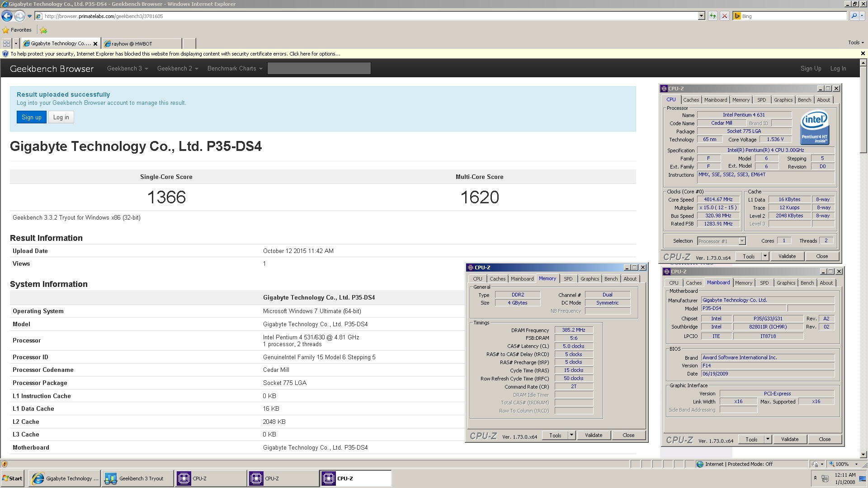The height and width of the screenshot is (488, 868).
Task: Open Tools dropdown arrow in Memory CPU-Z window
Action: [571, 435]
